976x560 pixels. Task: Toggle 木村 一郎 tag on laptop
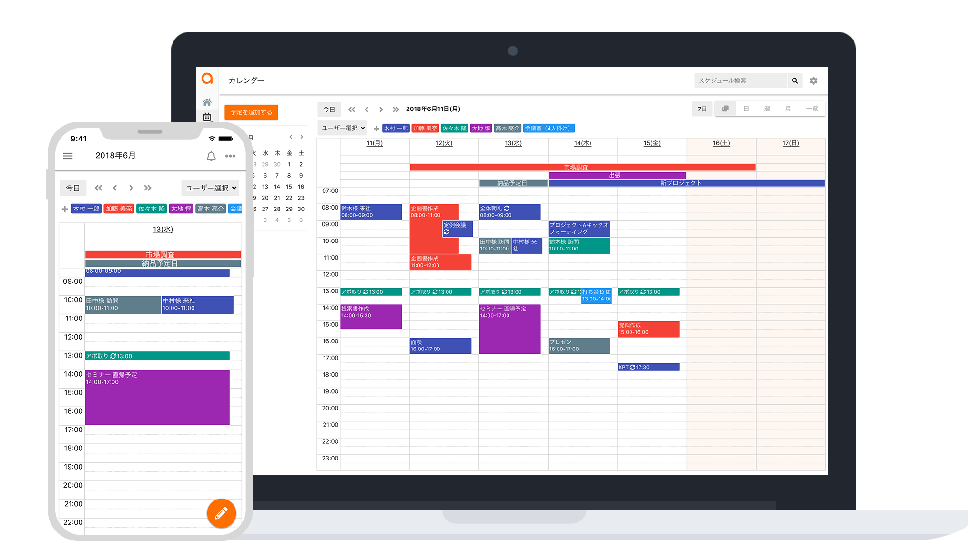click(396, 129)
